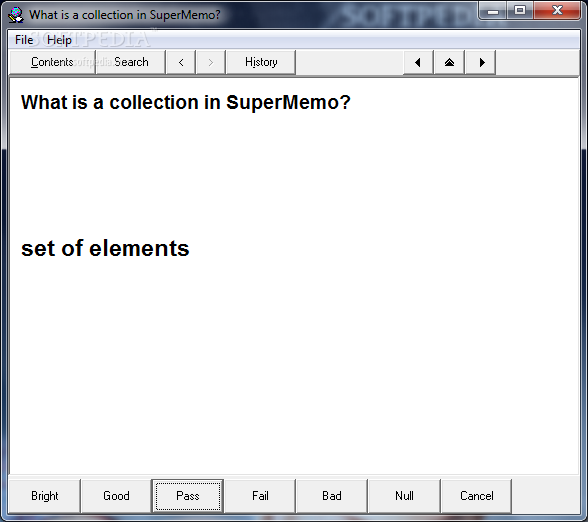Grade the answer as Good
Image resolution: width=588 pixels, height=522 pixels.
[x=116, y=496]
